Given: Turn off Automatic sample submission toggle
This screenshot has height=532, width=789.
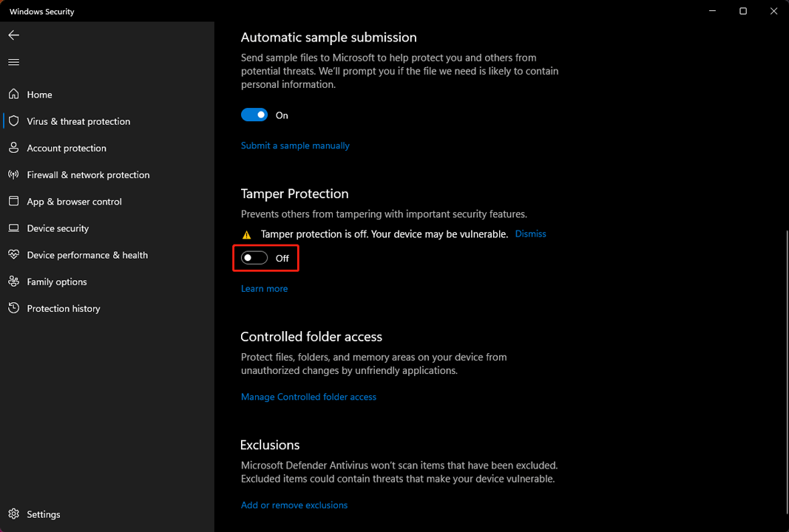Looking at the screenshot, I should click(x=254, y=115).
